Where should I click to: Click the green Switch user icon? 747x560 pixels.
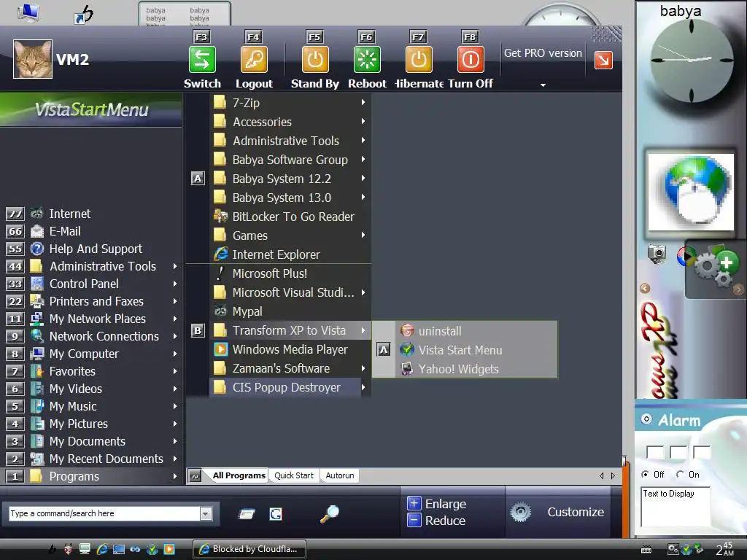[x=202, y=60]
